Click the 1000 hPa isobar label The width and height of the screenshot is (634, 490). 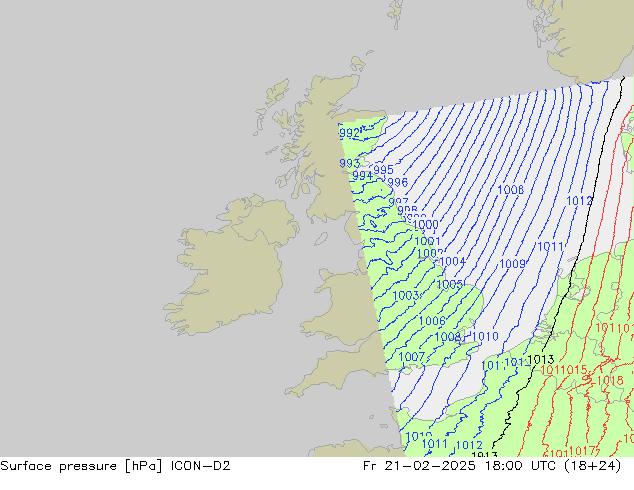pyautogui.click(x=426, y=224)
